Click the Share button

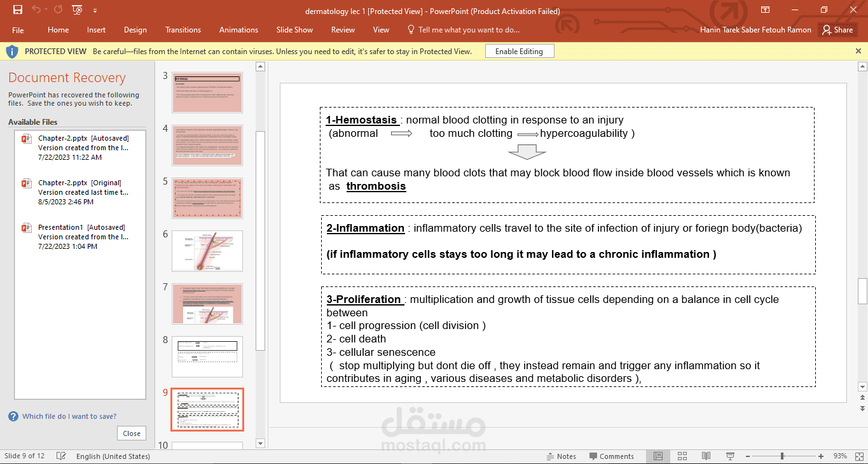point(837,30)
